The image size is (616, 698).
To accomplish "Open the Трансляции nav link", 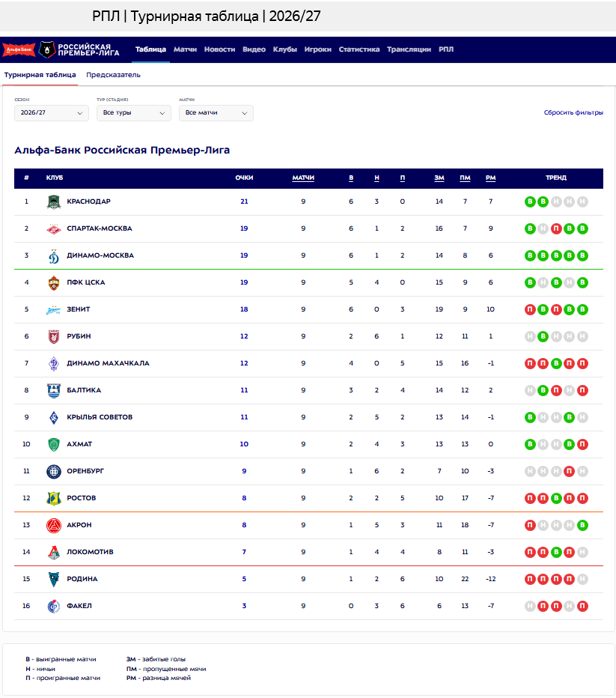I will pyautogui.click(x=409, y=49).
